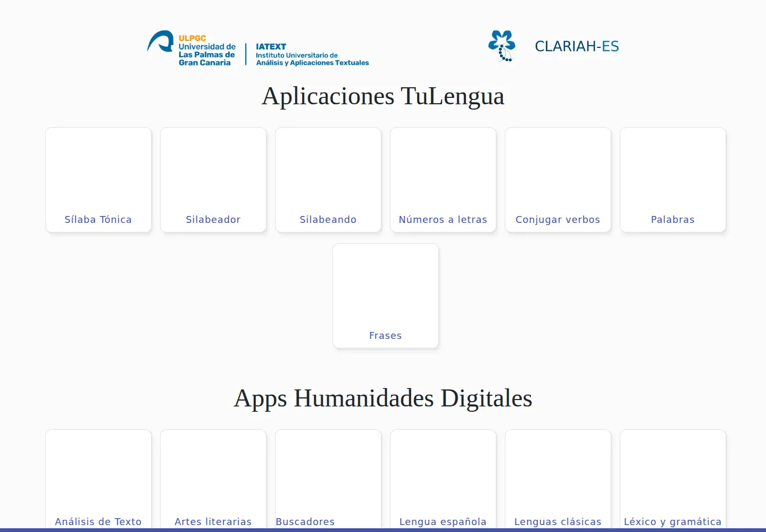Launch the Silabeando application
Screen dimensions: 766x532
pyautogui.click(x=328, y=180)
